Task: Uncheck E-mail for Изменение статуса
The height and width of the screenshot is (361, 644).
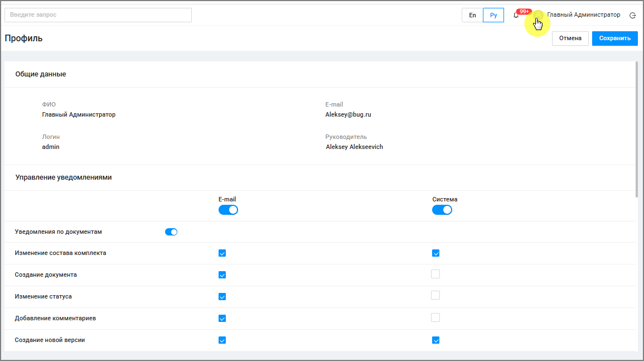Action: tap(222, 297)
